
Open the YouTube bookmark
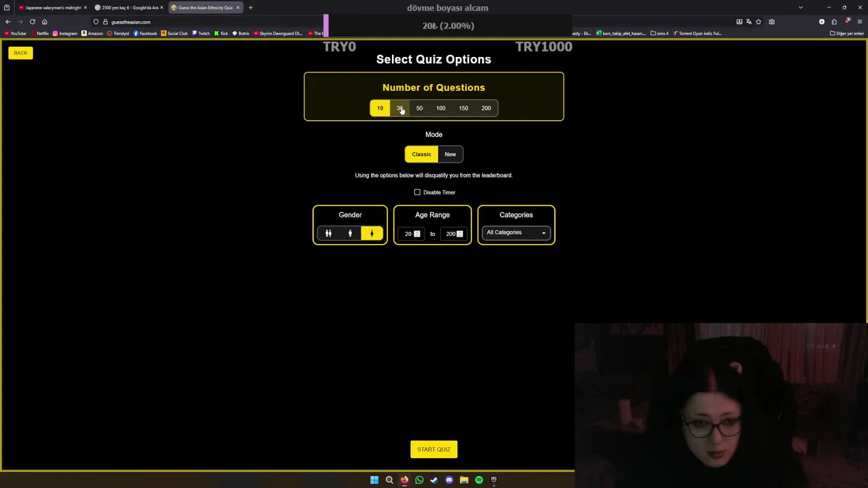pos(15,33)
